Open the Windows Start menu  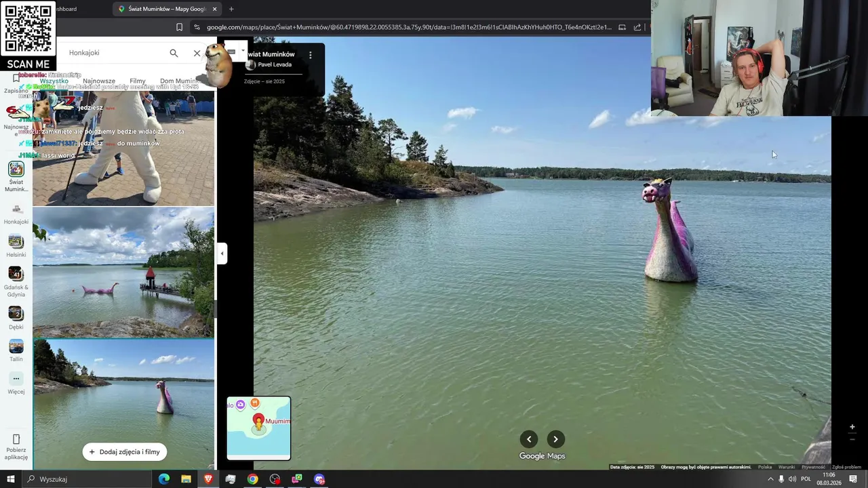(x=11, y=479)
